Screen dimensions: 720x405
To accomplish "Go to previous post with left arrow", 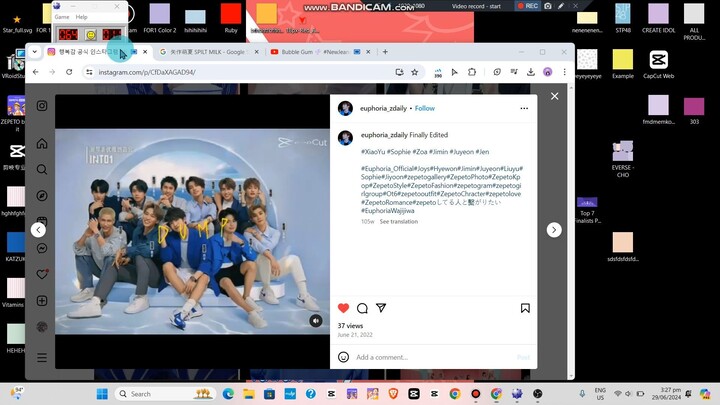I will pyautogui.click(x=38, y=230).
